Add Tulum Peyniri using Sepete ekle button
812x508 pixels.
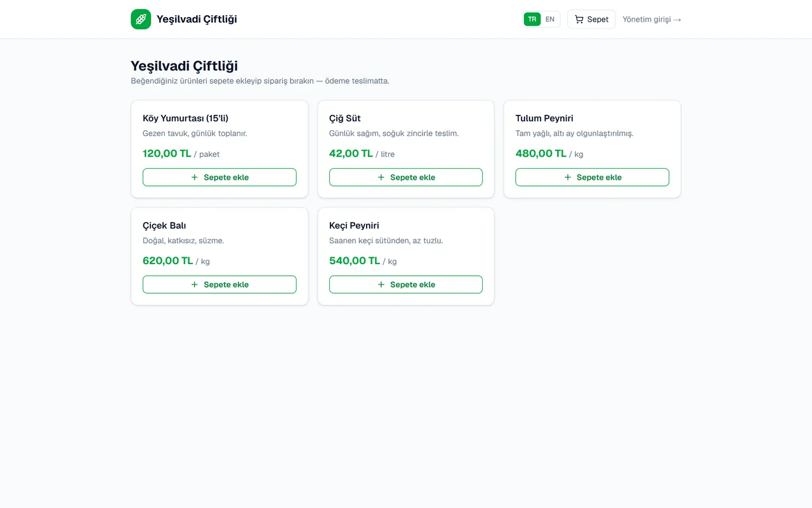point(593,177)
